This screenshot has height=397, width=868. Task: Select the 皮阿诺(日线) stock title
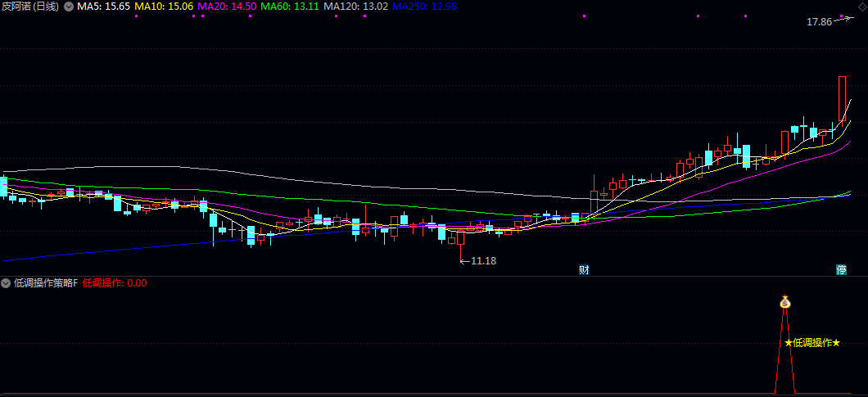30,7
